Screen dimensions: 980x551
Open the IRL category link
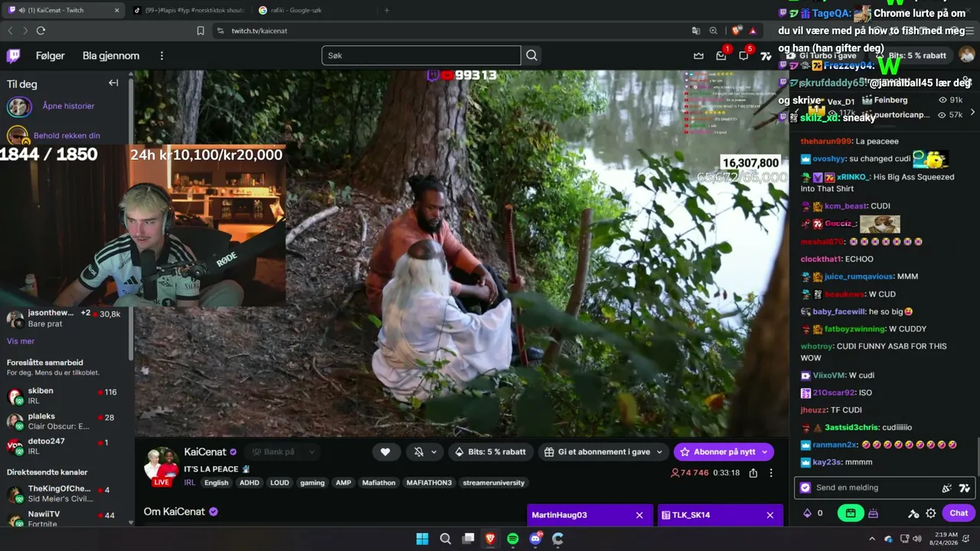[x=189, y=483]
